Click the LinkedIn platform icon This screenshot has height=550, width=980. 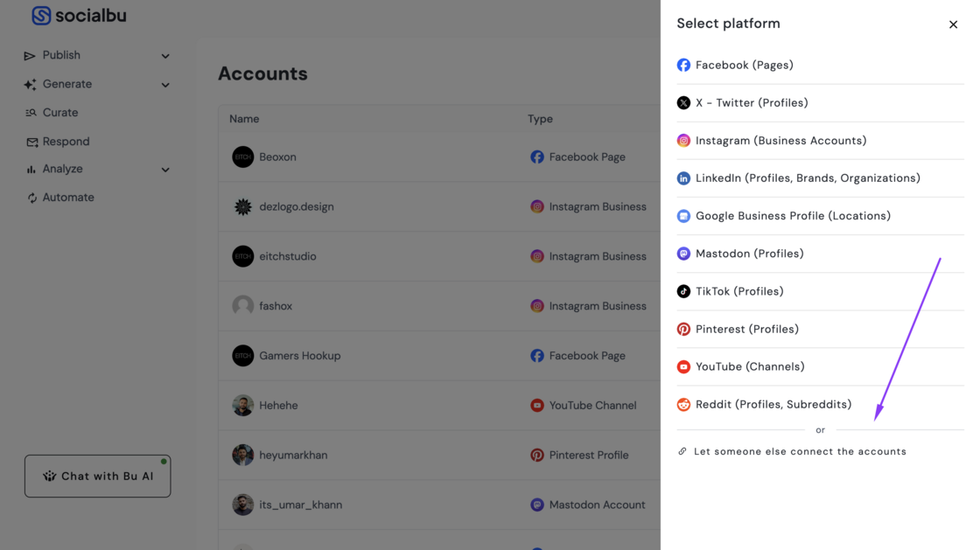(683, 178)
